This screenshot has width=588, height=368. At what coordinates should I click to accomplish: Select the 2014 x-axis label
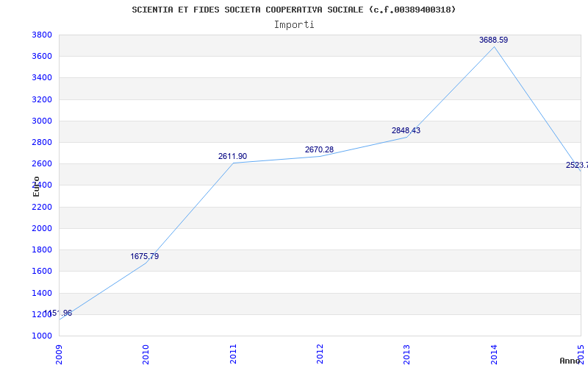(x=494, y=355)
